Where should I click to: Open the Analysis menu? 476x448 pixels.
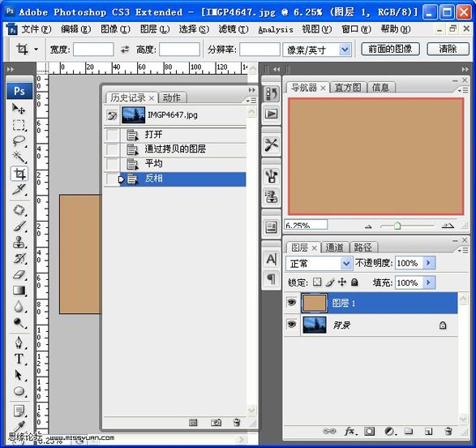(x=276, y=30)
